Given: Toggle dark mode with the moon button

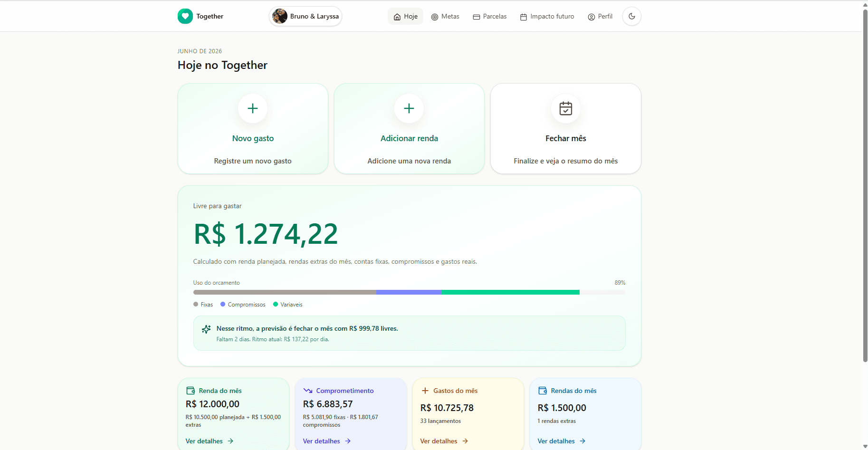Looking at the screenshot, I should pyautogui.click(x=632, y=16).
